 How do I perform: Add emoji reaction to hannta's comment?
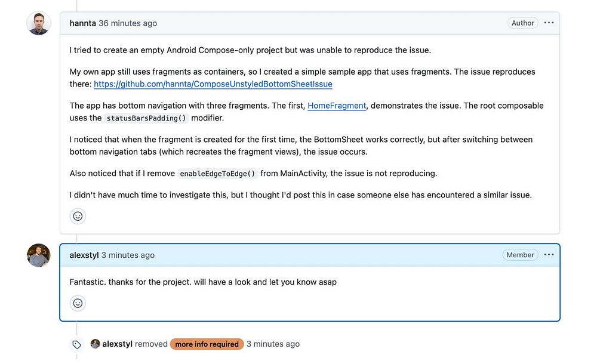click(x=78, y=216)
